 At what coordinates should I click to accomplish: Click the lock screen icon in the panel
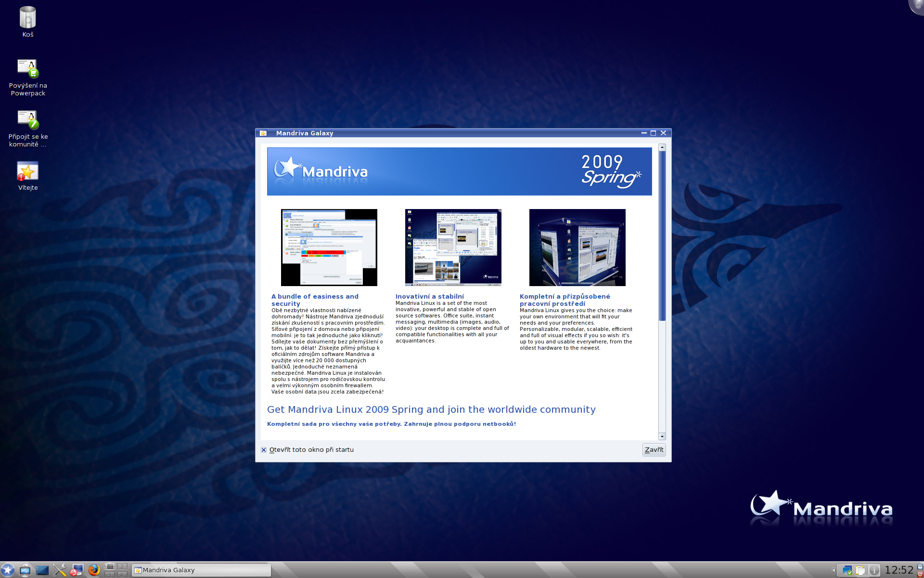[x=920, y=566]
